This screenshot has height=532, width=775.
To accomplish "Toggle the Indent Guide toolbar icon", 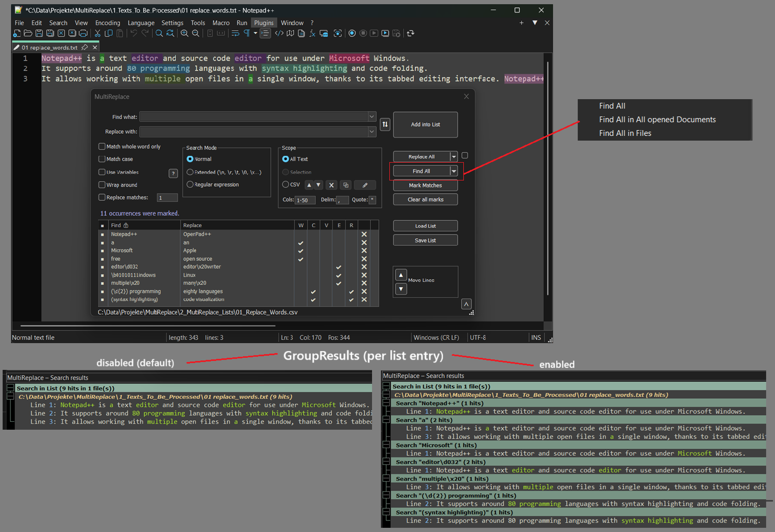I will pyautogui.click(x=265, y=33).
